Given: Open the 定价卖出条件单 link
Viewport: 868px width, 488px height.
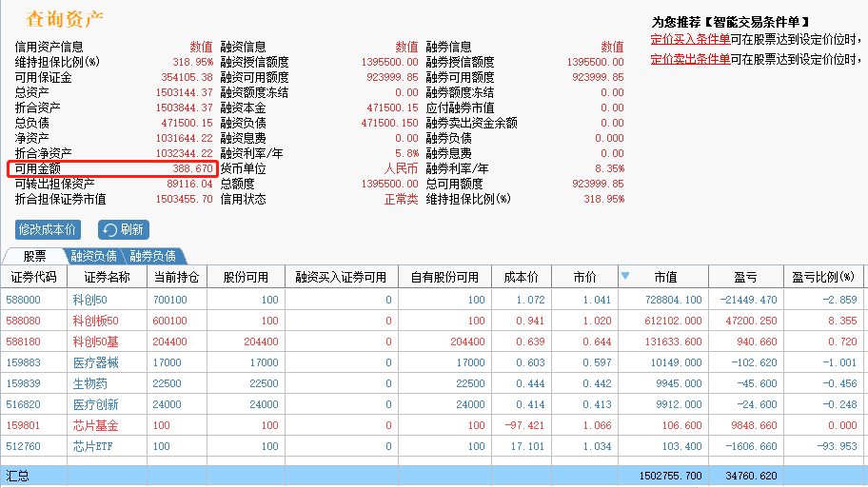Looking at the screenshot, I should click(690, 59).
